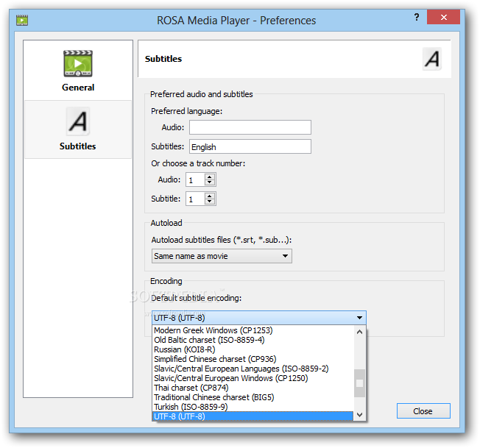Close the Preferences window with X
Screen dimensions: 480x448
tap(443, 17)
